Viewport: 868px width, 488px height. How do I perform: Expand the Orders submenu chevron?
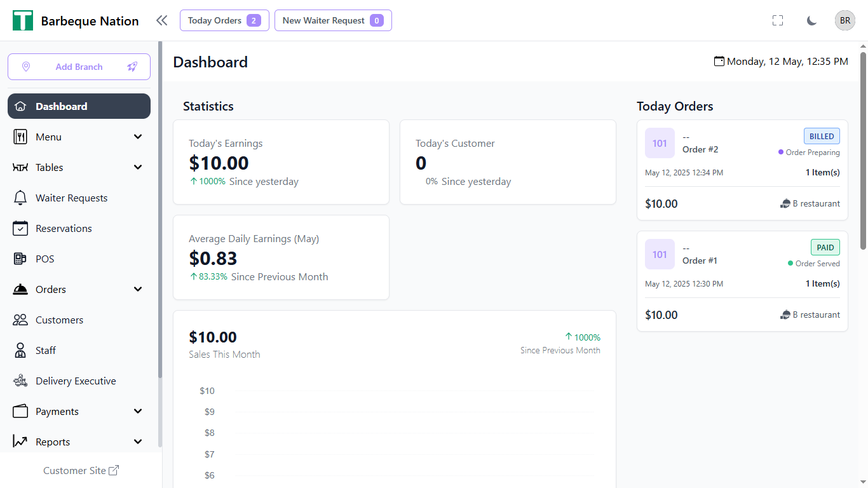(x=138, y=289)
